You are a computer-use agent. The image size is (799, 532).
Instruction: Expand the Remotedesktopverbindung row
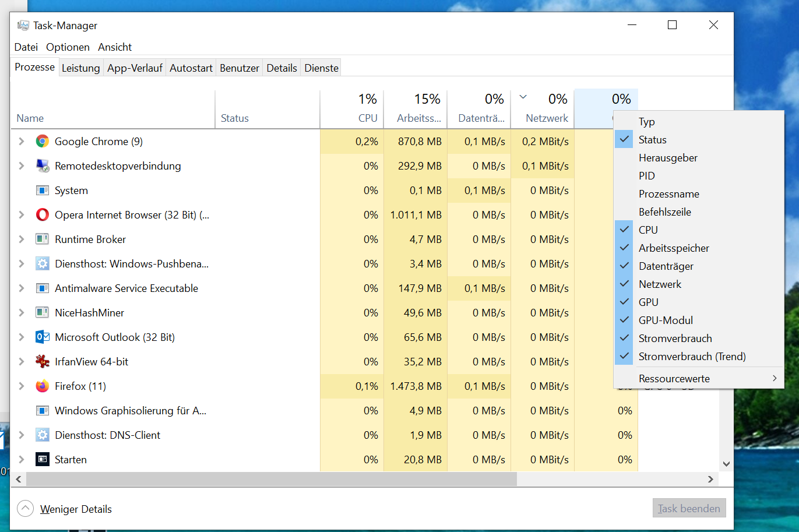(x=22, y=166)
